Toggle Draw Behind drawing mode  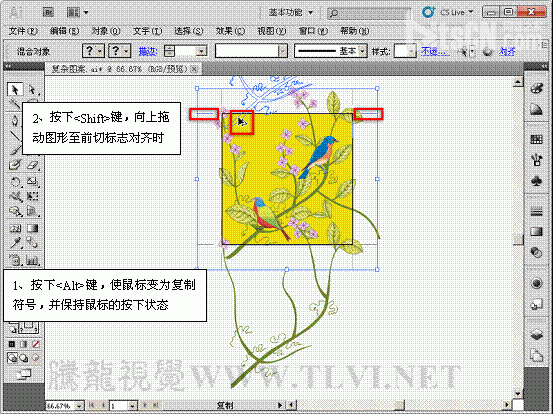24,358
